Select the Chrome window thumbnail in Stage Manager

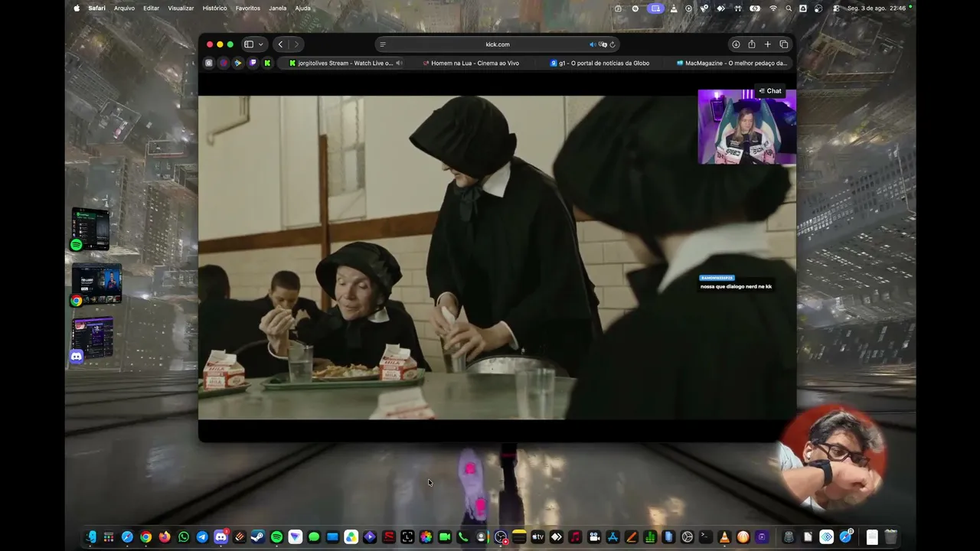[x=96, y=284]
